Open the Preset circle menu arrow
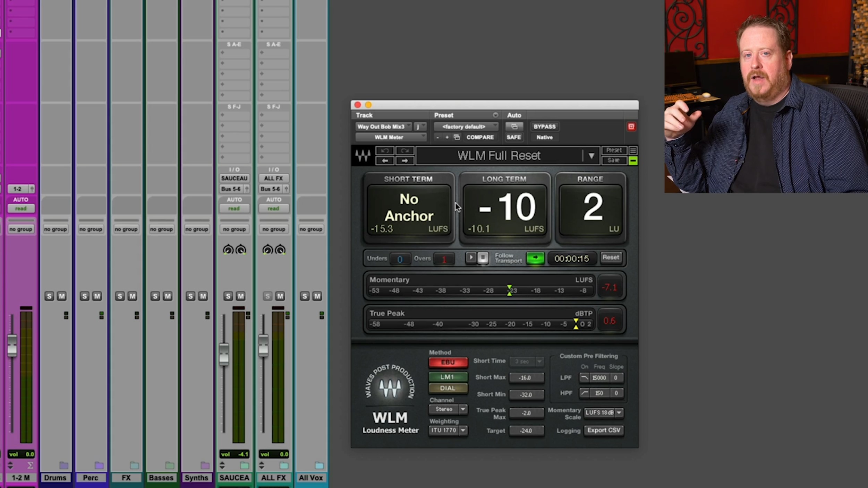Viewport: 868px width, 488px height. pos(495,115)
